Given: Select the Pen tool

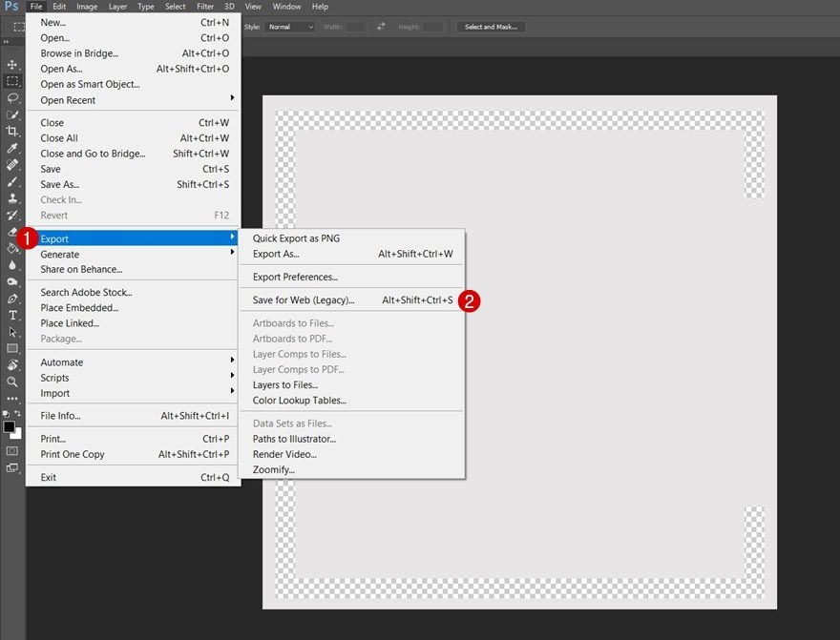Looking at the screenshot, I should 12,299.
